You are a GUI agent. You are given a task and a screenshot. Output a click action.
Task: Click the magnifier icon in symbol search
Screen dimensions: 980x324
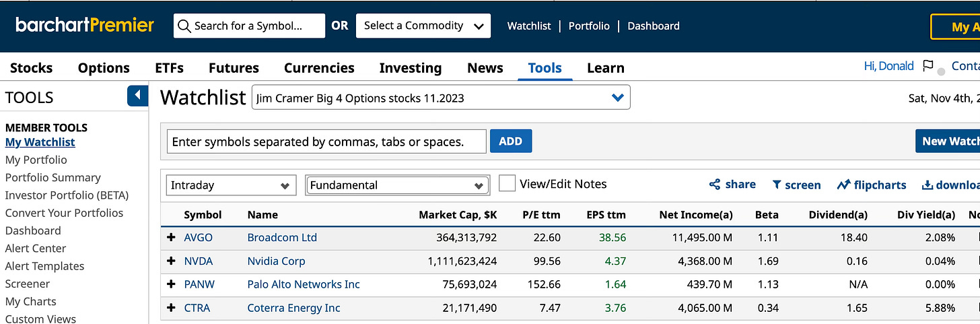click(184, 26)
